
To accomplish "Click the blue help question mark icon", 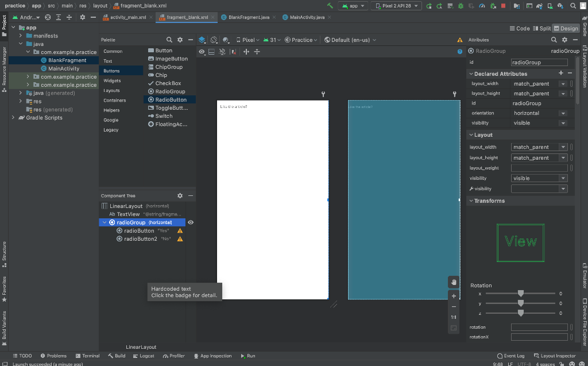I will pyautogui.click(x=460, y=52).
